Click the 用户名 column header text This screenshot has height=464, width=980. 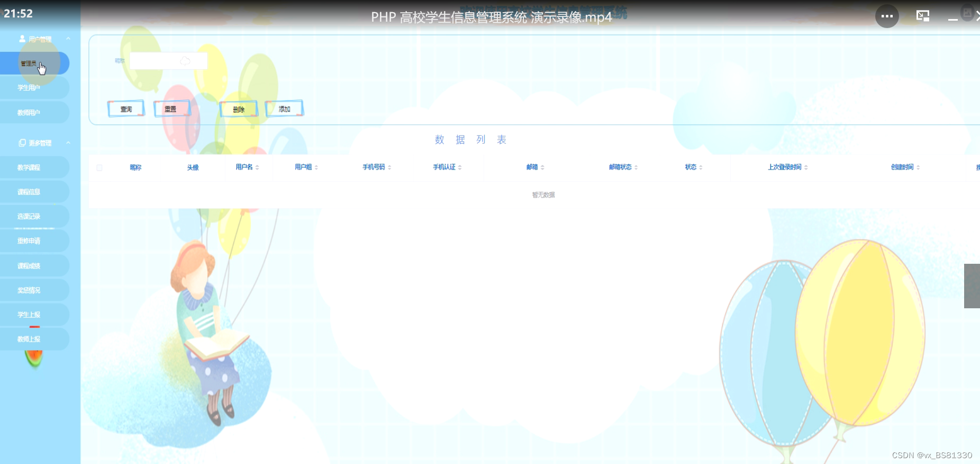point(244,167)
